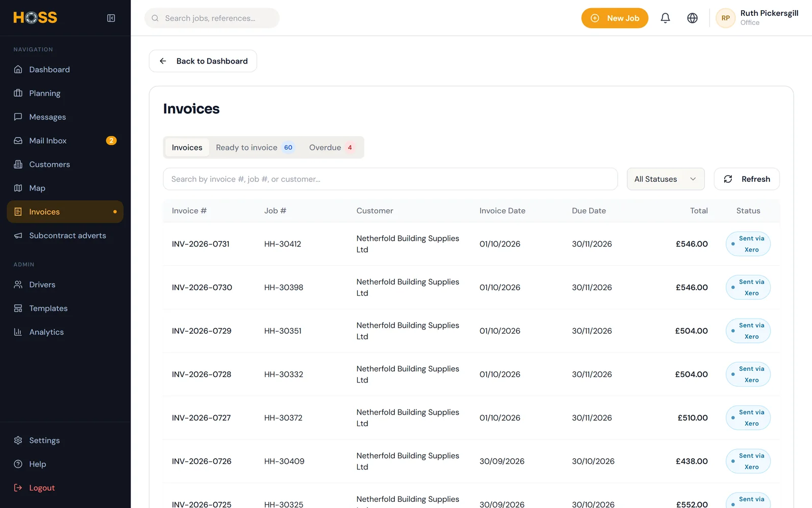Viewport: 812px width, 508px height.
Task: Open Analytics page
Action: tap(65, 332)
